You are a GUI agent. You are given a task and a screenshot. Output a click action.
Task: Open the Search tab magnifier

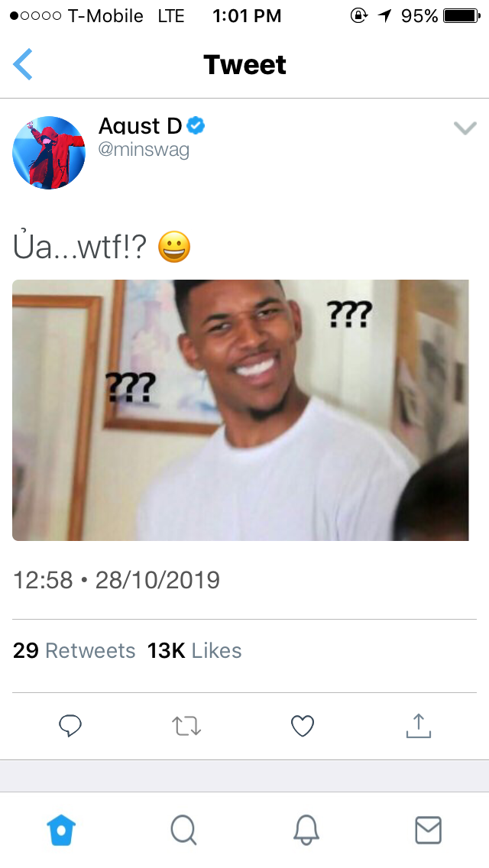coord(183,831)
